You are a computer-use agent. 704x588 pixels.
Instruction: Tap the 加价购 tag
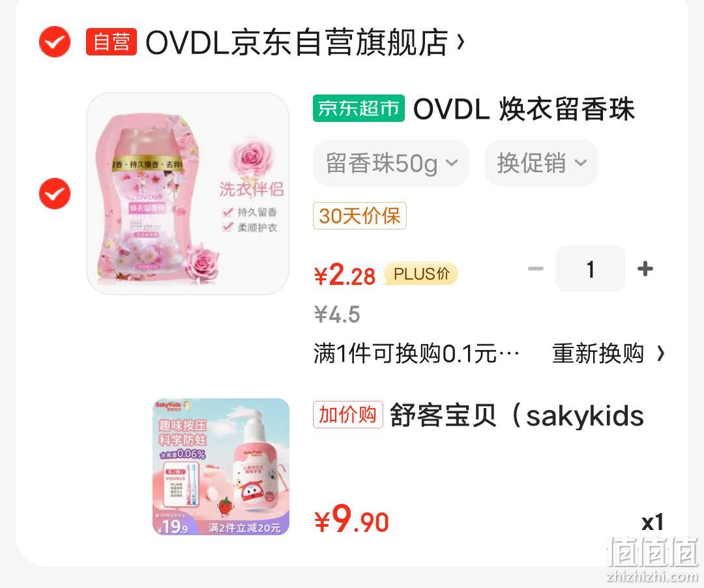point(348,415)
